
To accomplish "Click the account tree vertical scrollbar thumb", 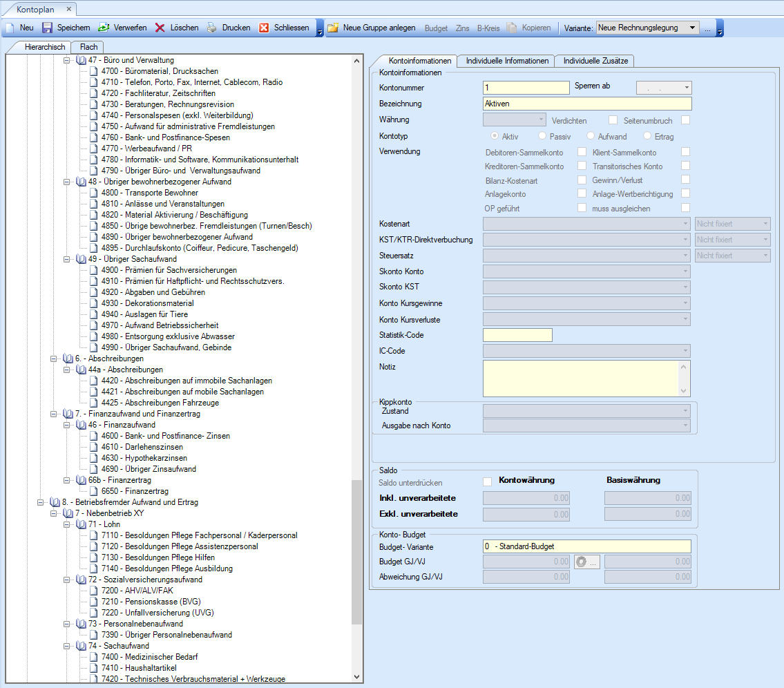I will coord(356,551).
